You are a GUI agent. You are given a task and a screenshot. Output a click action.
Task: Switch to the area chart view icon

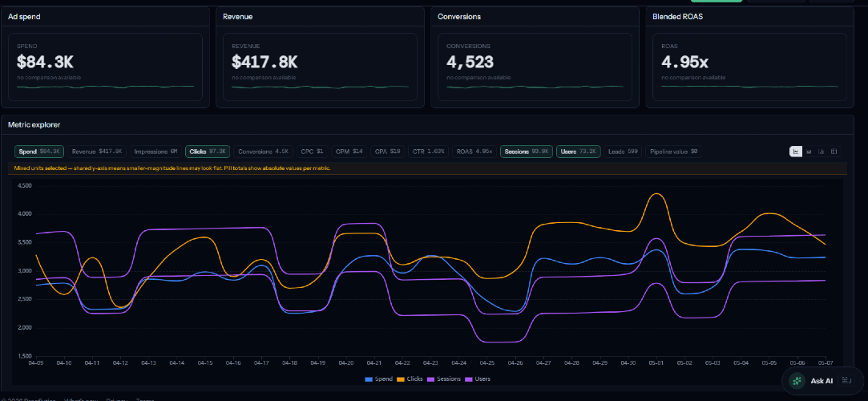809,152
